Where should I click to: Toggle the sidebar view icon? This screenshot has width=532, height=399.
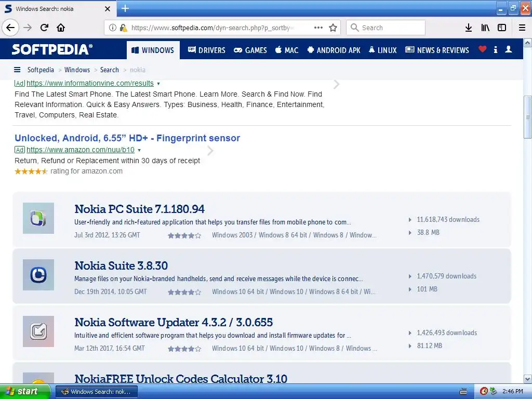502,28
